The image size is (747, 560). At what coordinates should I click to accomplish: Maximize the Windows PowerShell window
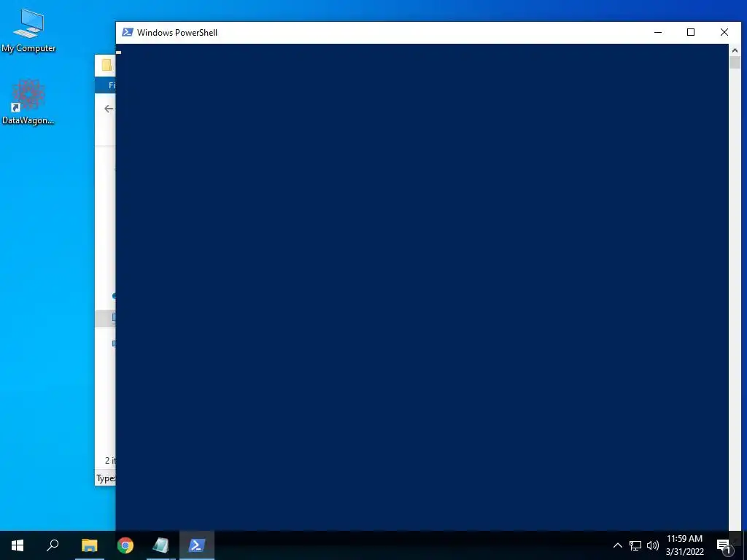(x=691, y=32)
